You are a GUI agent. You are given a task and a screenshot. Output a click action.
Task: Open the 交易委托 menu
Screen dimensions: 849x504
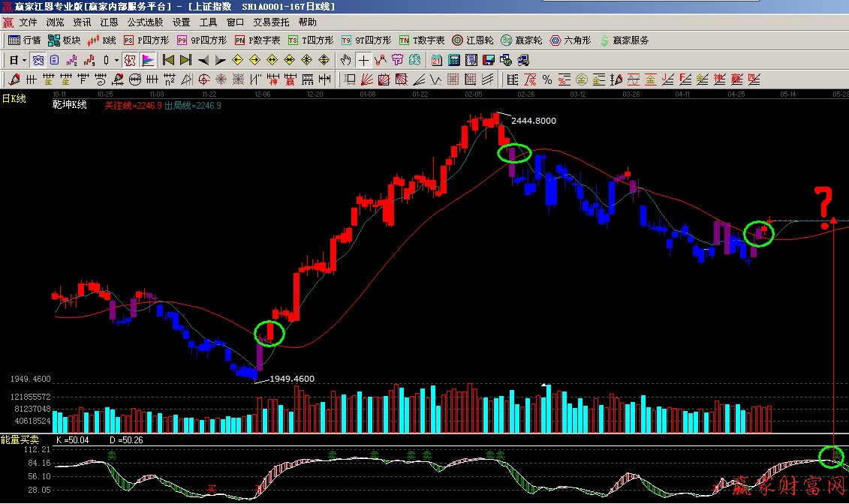coord(270,22)
